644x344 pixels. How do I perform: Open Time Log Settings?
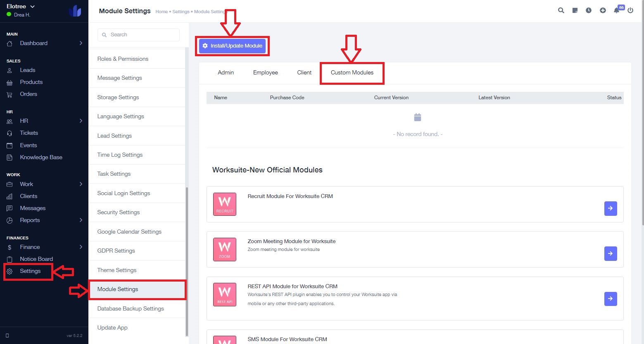(137, 155)
